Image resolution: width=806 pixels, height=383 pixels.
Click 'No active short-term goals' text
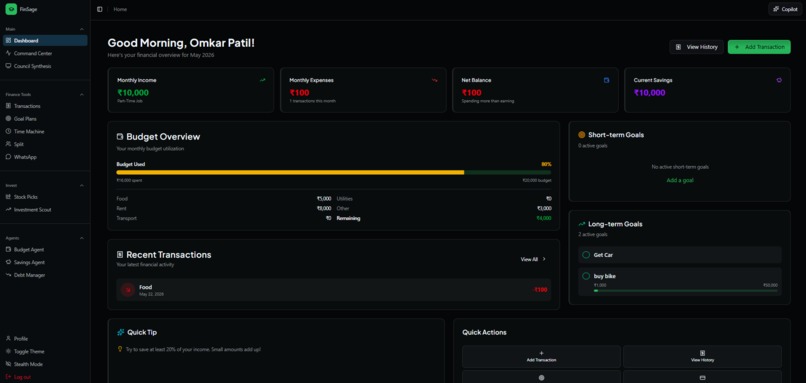coord(680,167)
